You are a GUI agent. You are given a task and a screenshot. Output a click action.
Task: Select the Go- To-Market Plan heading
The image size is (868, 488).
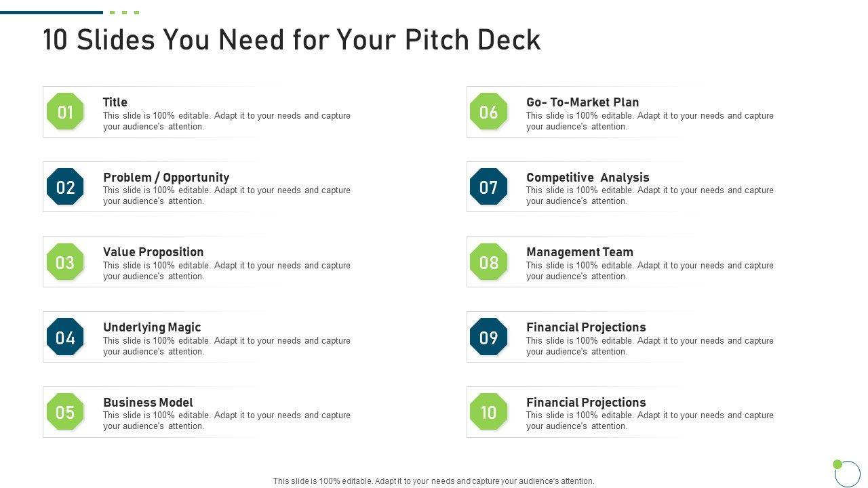tap(583, 102)
